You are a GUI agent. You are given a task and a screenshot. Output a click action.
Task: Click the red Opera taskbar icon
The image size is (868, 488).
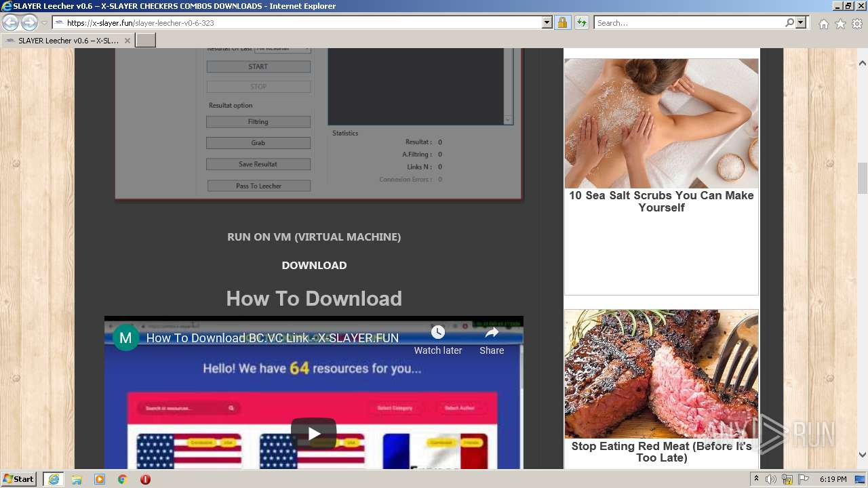click(x=145, y=479)
